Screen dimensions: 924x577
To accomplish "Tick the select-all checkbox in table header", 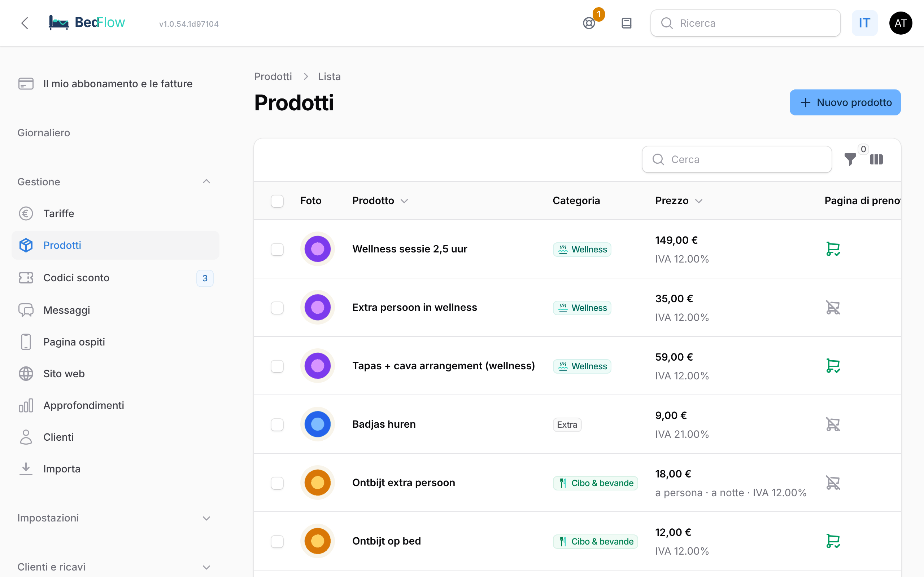I will pyautogui.click(x=277, y=201).
